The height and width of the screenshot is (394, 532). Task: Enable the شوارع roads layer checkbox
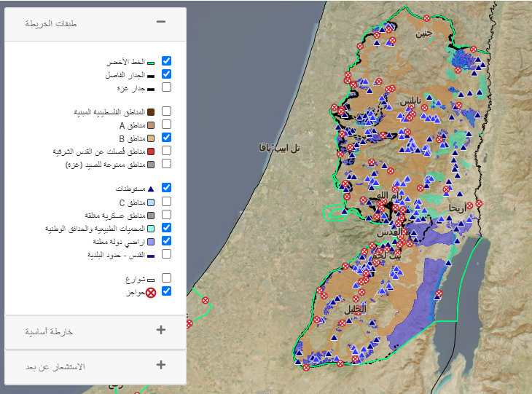[166, 278]
